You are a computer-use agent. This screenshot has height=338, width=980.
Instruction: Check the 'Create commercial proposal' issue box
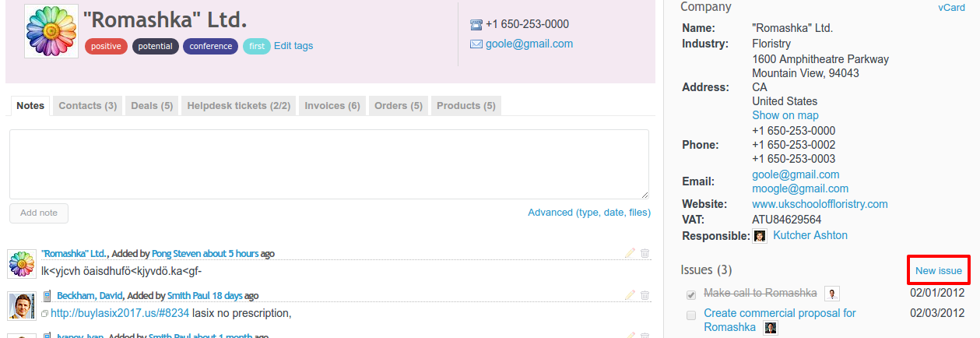(x=691, y=315)
